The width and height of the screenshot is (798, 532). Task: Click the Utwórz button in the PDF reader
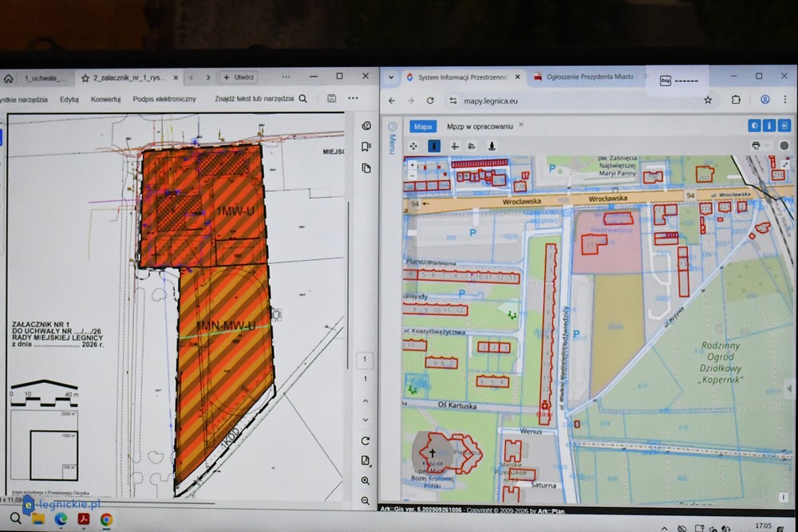click(239, 77)
